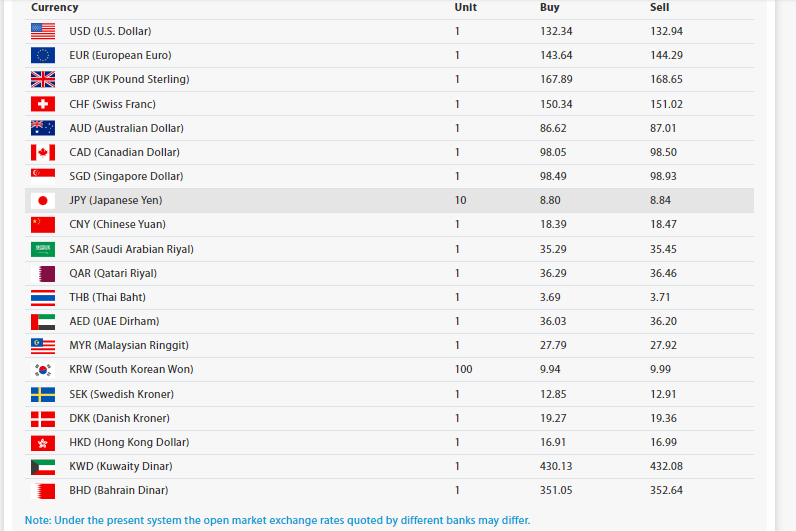Select the JPY (Japanese Yen) row label
The width and height of the screenshot is (796, 531).
pyautogui.click(x=115, y=200)
